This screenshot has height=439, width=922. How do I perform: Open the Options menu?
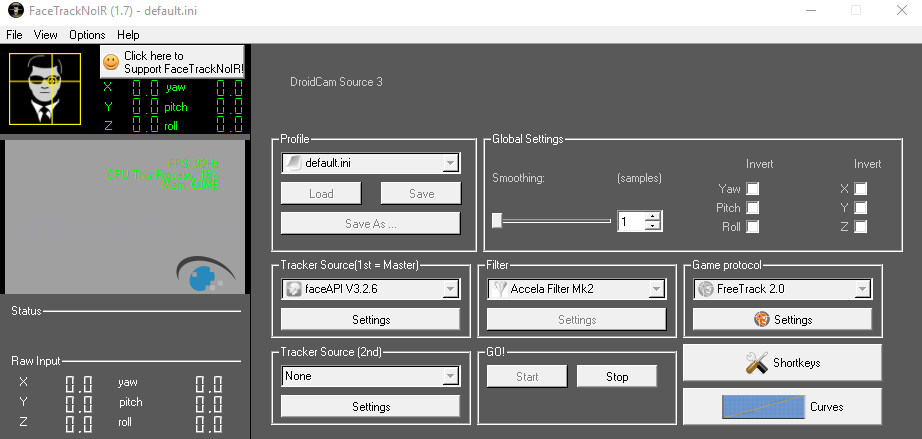(87, 35)
